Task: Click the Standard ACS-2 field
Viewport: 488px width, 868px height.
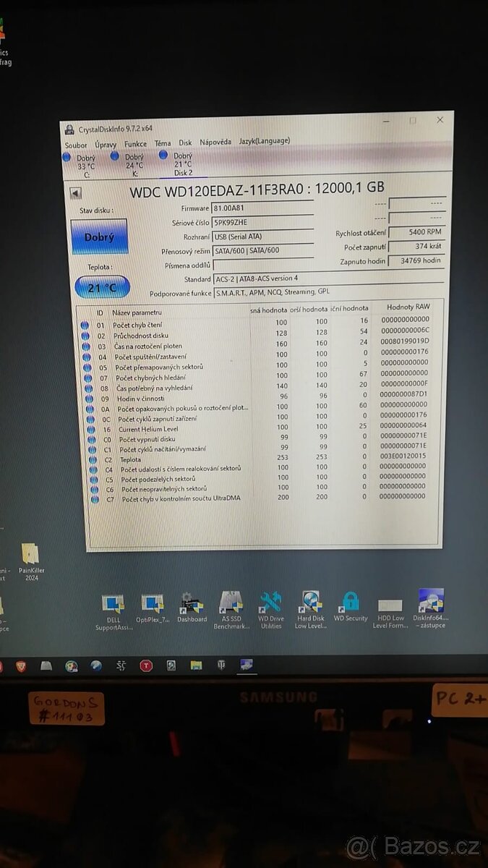Action: click(329, 278)
